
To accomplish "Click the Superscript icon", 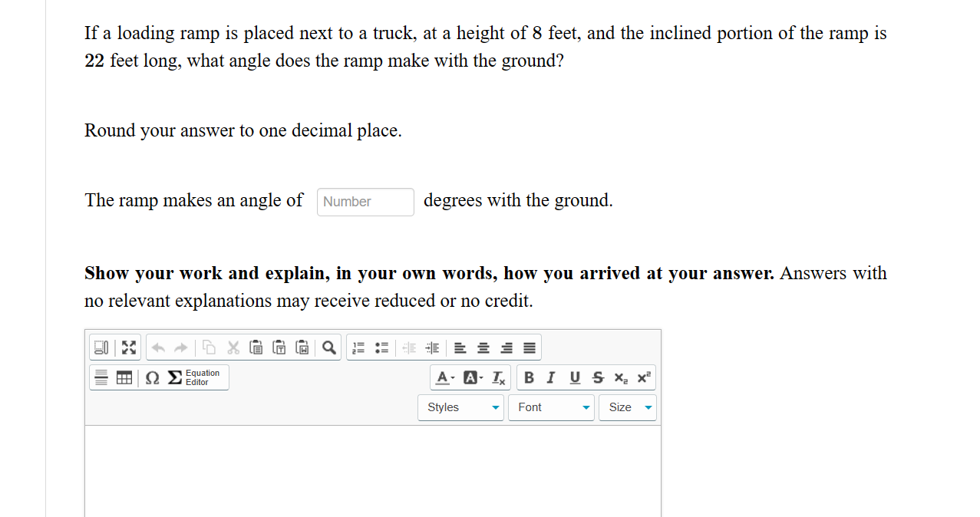I will pos(643,377).
